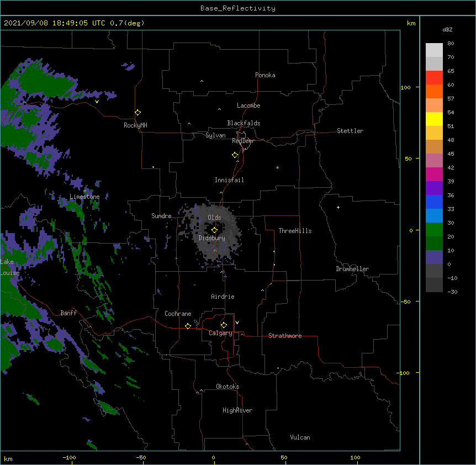The image size is (476, 465).
Task: Click the Blackfalds city label
Action: click(x=244, y=123)
